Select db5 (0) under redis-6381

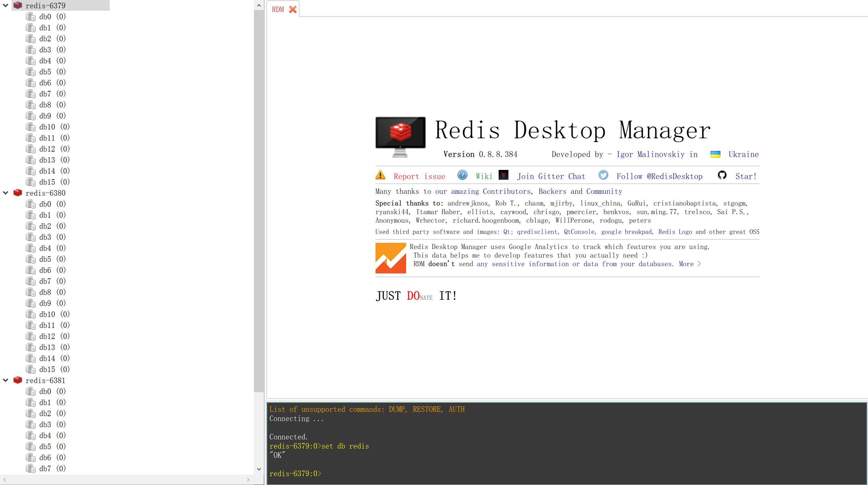pyautogui.click(x=52, y=446)
